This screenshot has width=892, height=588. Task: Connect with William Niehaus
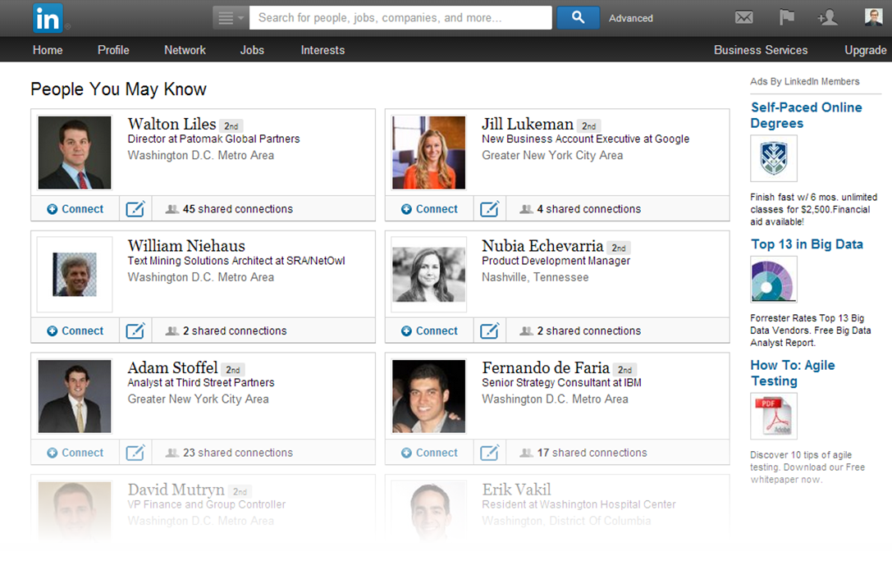(x=75, y=331)
